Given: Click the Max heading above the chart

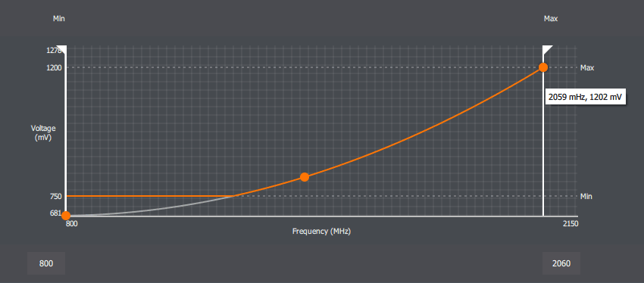Looking at the screenshot, I should coord(551,18).
